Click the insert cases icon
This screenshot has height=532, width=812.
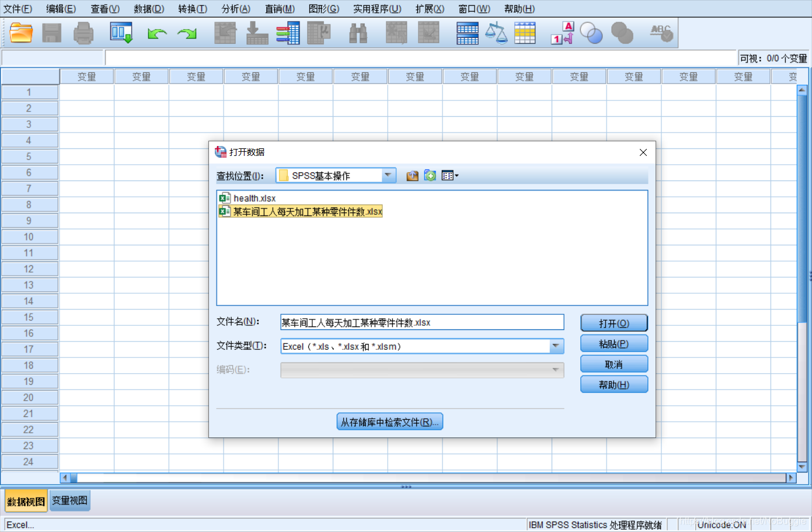click(x=396, y=33)
